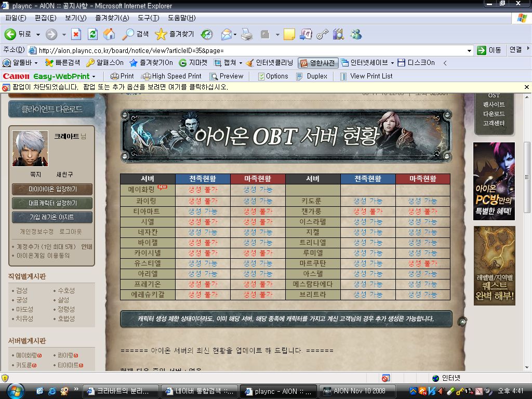Click 가입 레기온 아지트 button
The image size is (532, 399).
tap(52, 217)
